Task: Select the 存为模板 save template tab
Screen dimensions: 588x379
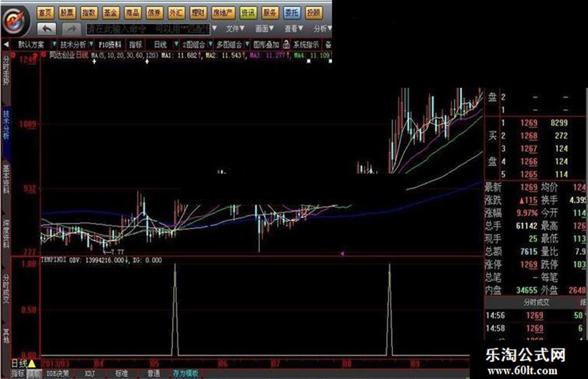Action: (185, 374)
